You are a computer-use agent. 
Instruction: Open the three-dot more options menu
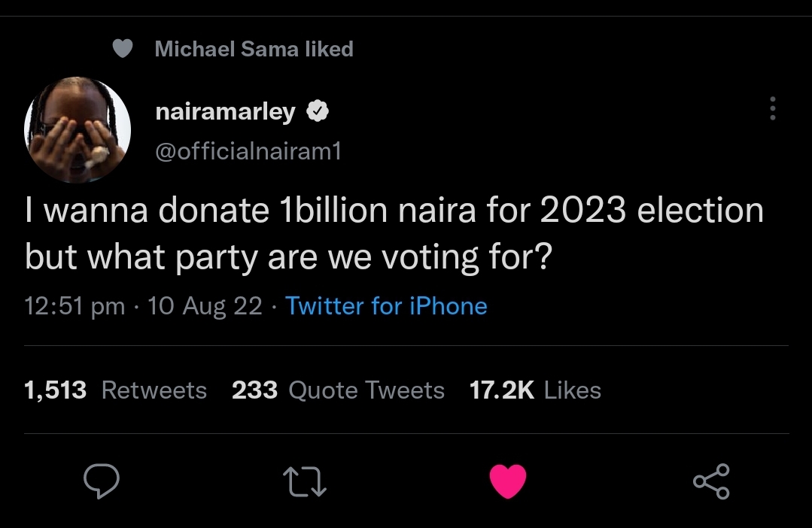771,109
